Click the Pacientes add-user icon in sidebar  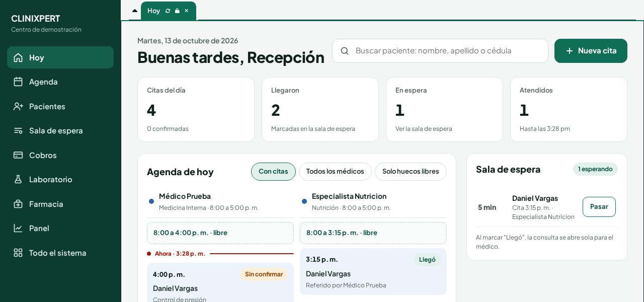click(x=18, y=106)
